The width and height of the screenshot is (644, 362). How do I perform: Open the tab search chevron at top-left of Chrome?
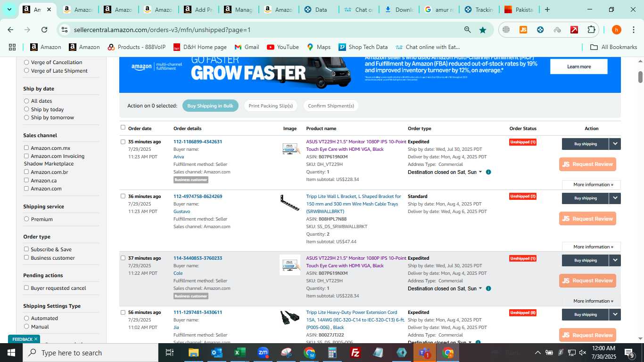click(9, 9)
